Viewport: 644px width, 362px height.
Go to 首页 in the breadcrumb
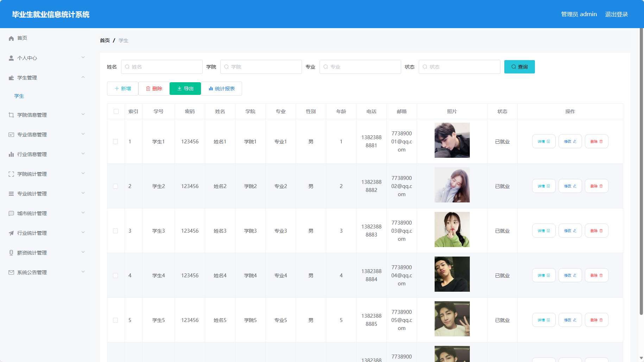[105, 40]
